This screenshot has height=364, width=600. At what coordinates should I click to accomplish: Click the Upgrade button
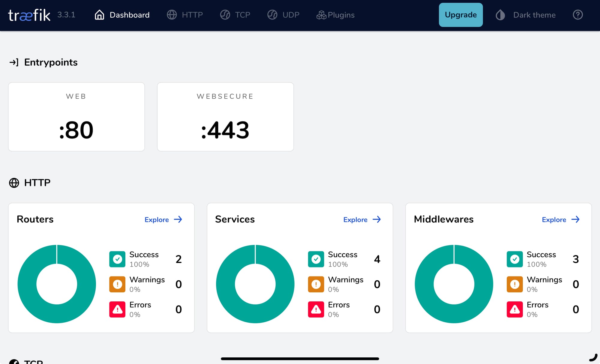click(461, 15)
